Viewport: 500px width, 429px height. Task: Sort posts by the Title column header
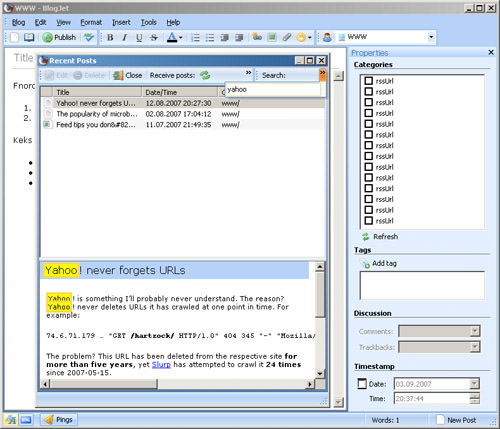(97, 92)
